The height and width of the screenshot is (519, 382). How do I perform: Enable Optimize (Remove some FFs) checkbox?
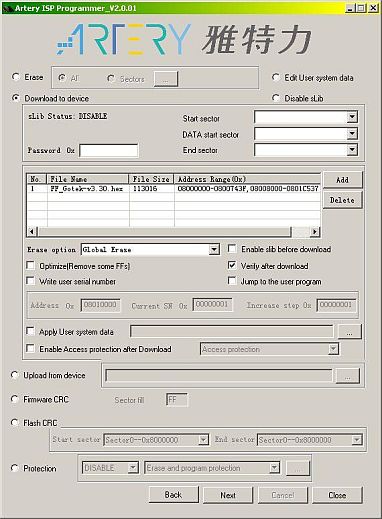coord(30,265)
